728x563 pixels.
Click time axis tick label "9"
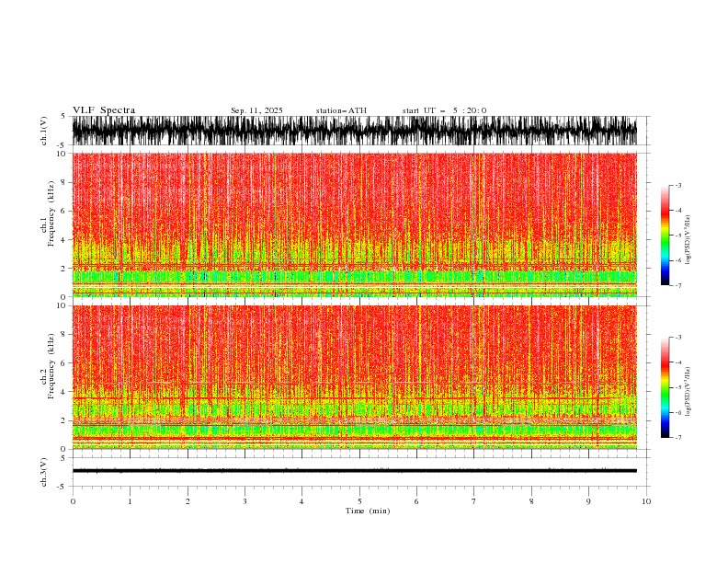[x=588, y=501]
